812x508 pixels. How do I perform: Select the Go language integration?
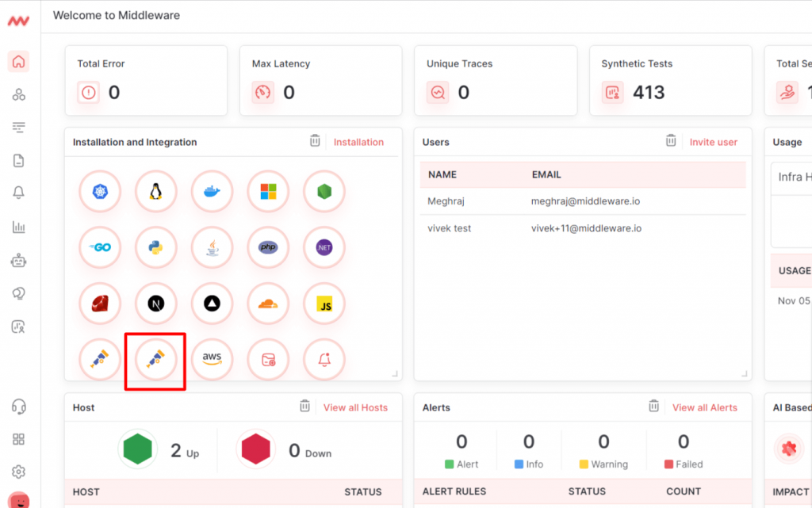tap(100, 247)
